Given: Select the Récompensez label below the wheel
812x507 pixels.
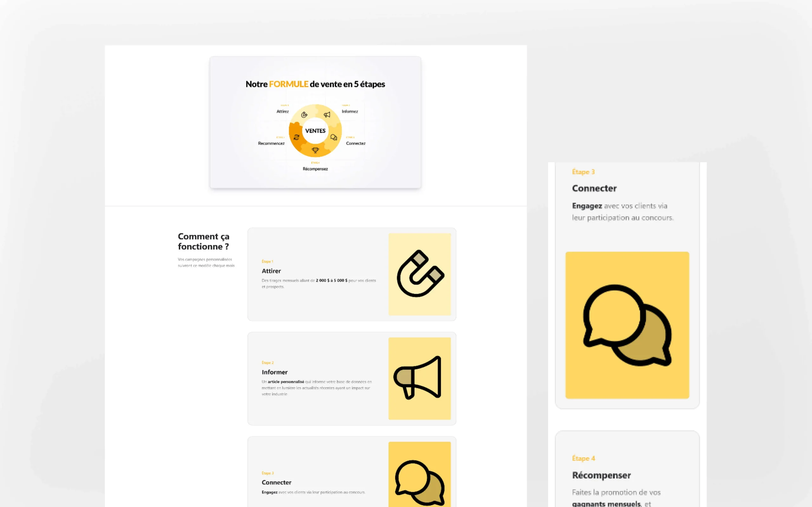Looking at the screenshot, I should [x=315, y=169].
